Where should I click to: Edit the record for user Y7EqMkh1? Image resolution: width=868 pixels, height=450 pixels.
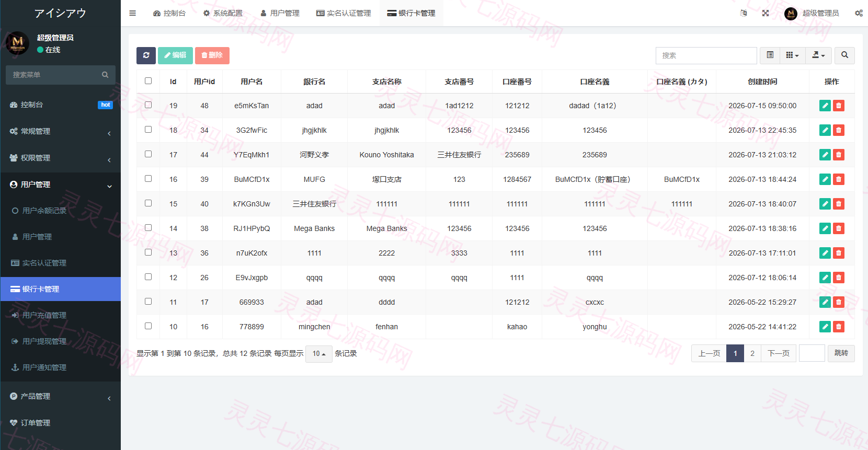825,155
